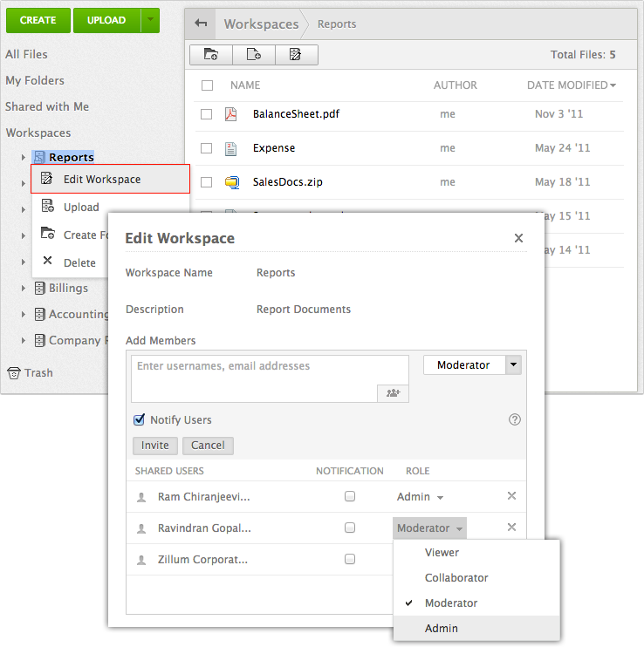The width and height of the screenshot is (644, 647).
Task: Open Shared with Me in sidebar
Action: [x=47, y=106]
